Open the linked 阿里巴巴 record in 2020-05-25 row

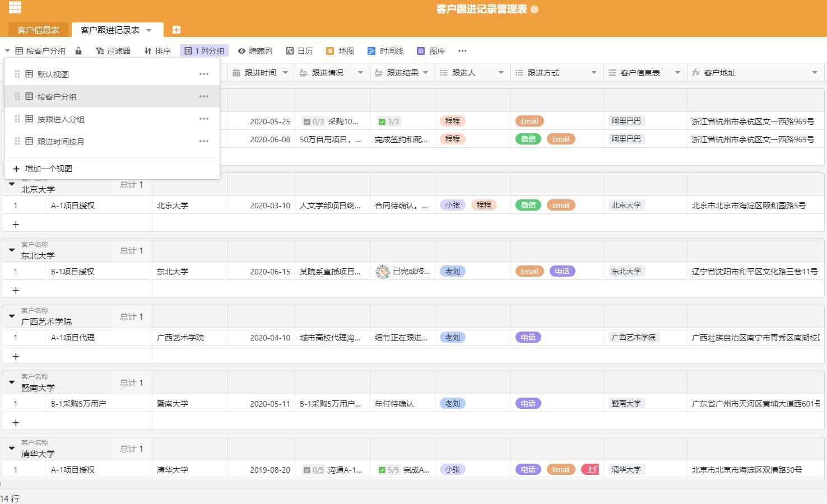tap(626, 121)
